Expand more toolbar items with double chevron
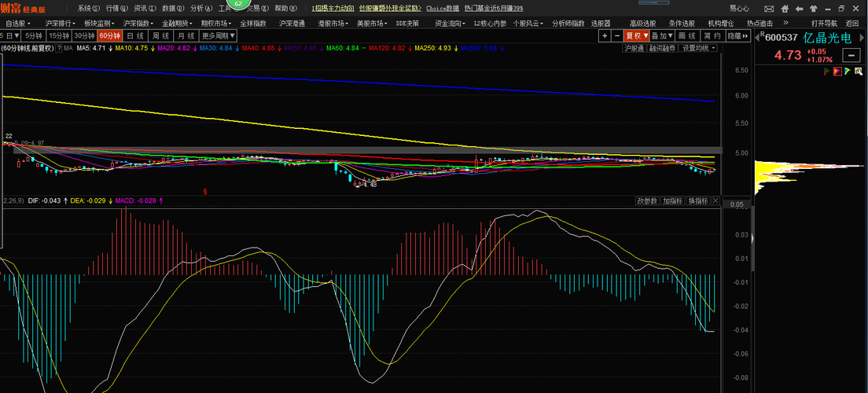Screen dimensions: 868x393 point(786,24)
